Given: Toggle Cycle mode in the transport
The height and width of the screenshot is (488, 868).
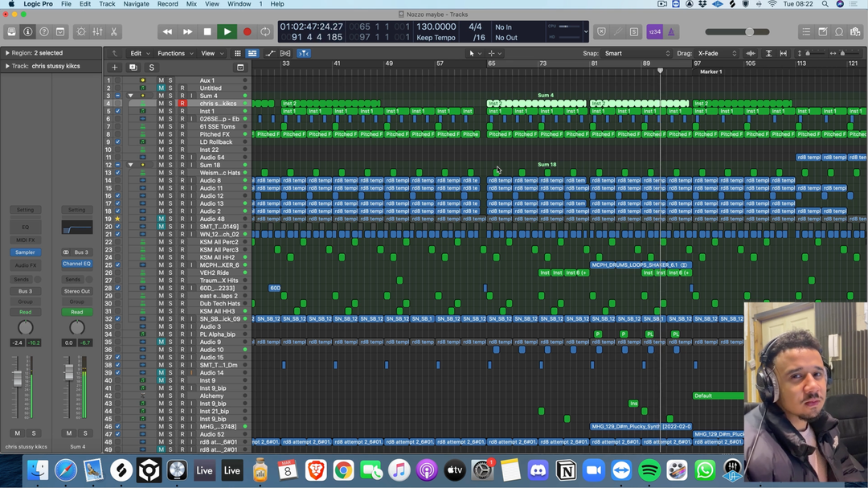Looking at the screenshot, I should 265,32.
